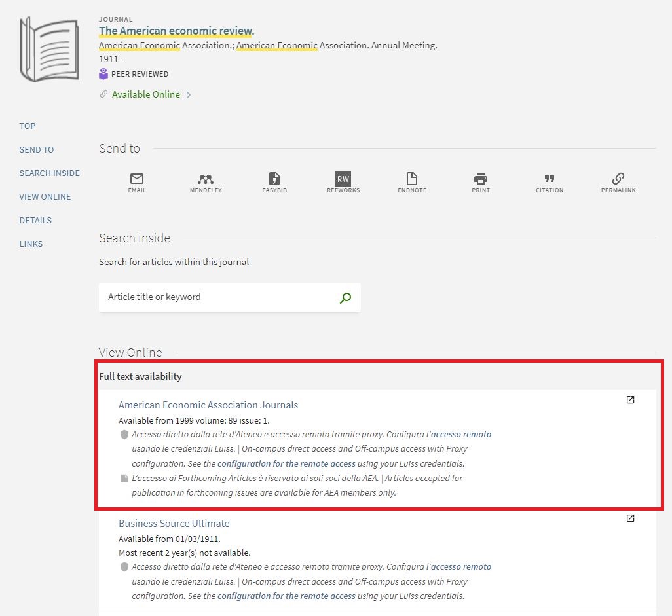The width and height of the screenshot is (672, 616).
Task: Jump to Top section in sidebar
Action: [x=28, y=126]
